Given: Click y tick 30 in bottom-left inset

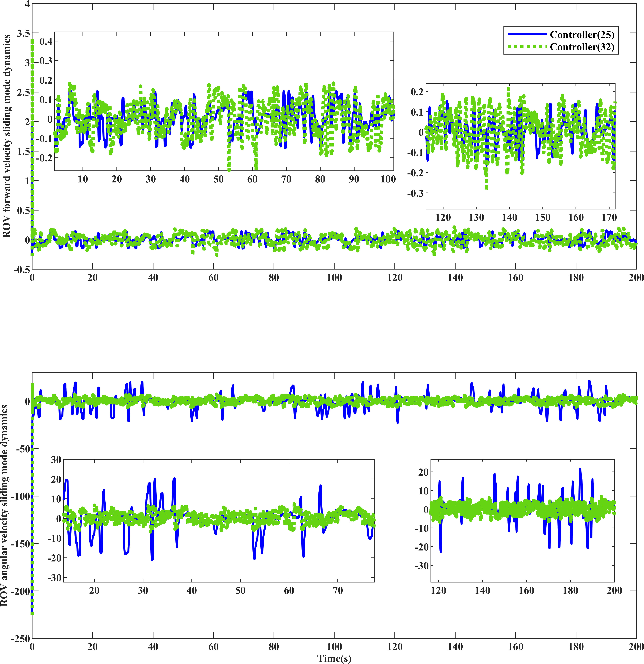Looking at the screenshot, I should click(x=56, y=460).
